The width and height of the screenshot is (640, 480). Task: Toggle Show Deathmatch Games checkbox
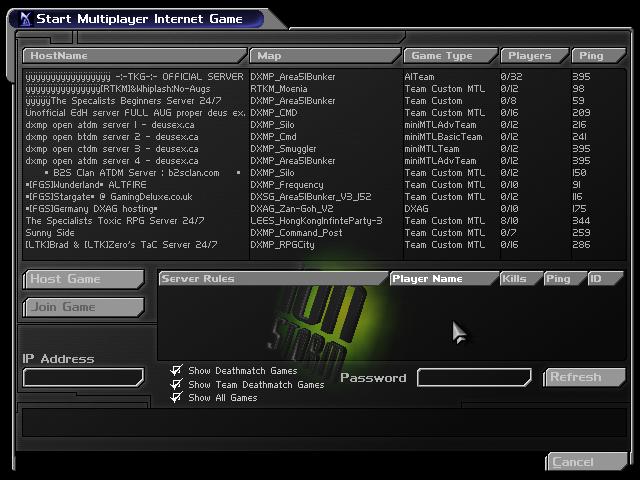coord(176,371)
